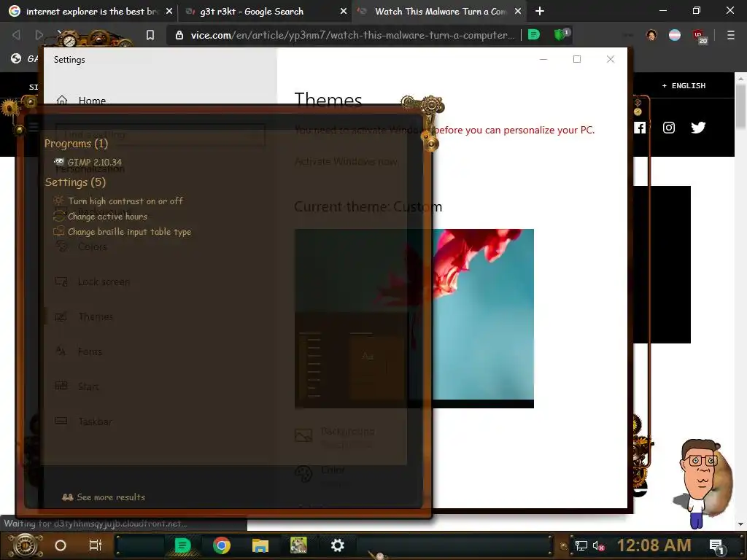
Task: Bookmark this page with bookmark icon
Action: 150,35
